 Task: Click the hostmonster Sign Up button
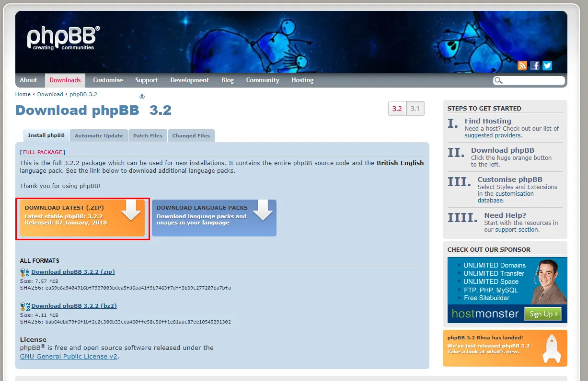coord(543,314)
